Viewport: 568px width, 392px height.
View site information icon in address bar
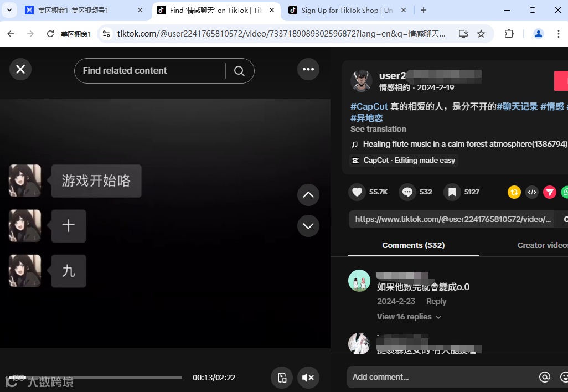(106, 34)
